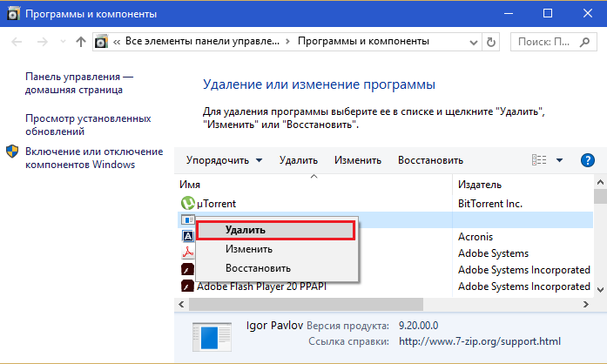Click the shield icon beside Windows features

[x=12, y=152]
